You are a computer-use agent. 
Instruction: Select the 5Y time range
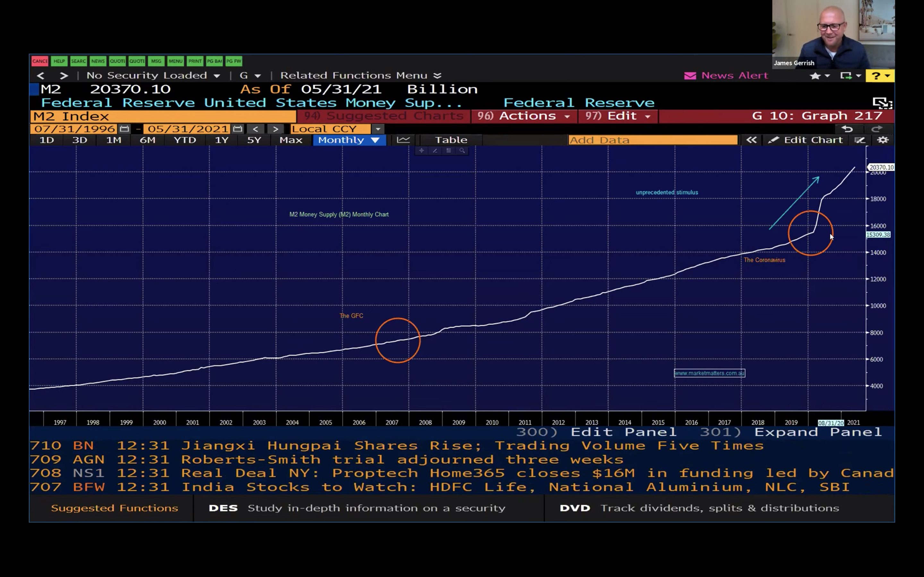click(254, 140)
